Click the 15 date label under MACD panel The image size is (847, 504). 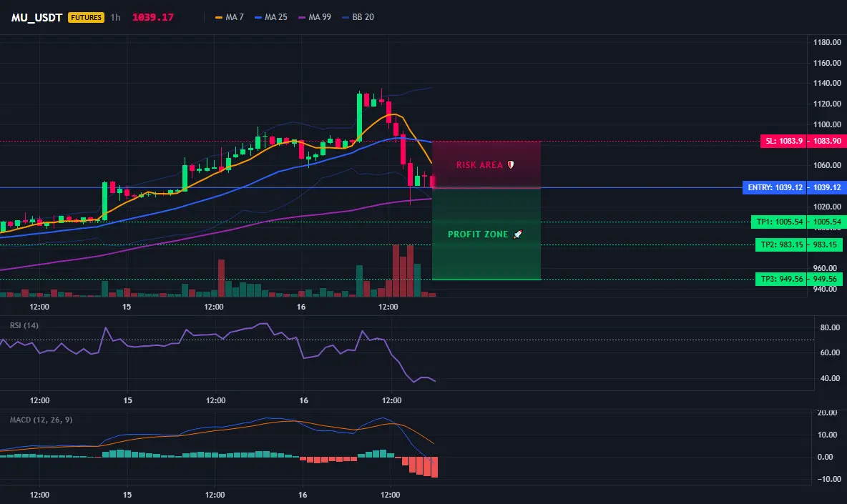pyautogui.click(x=127, y=495)
